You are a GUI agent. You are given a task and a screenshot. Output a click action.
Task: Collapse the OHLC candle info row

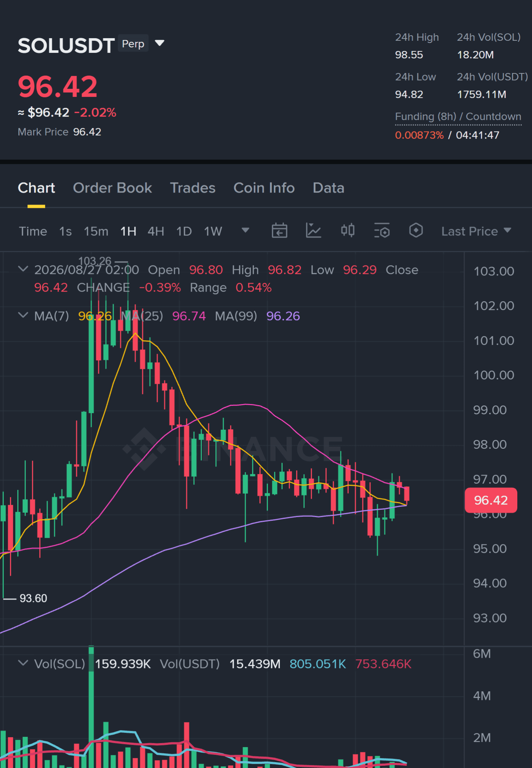point(23,269)
